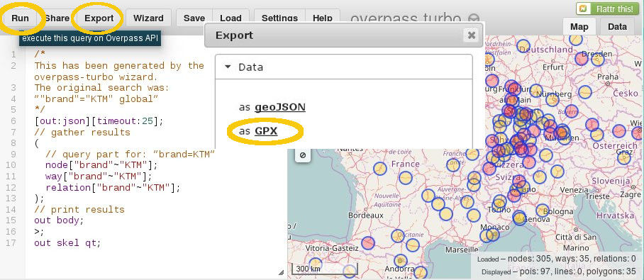
Task: Open the Settings dialog
Action: click(x=279, y=18)
